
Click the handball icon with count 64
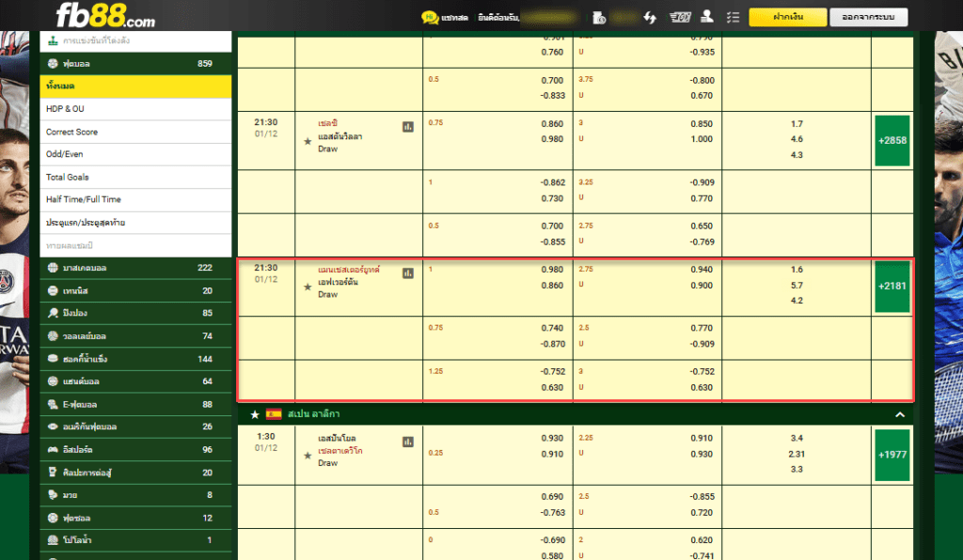(x=53, y=381)
